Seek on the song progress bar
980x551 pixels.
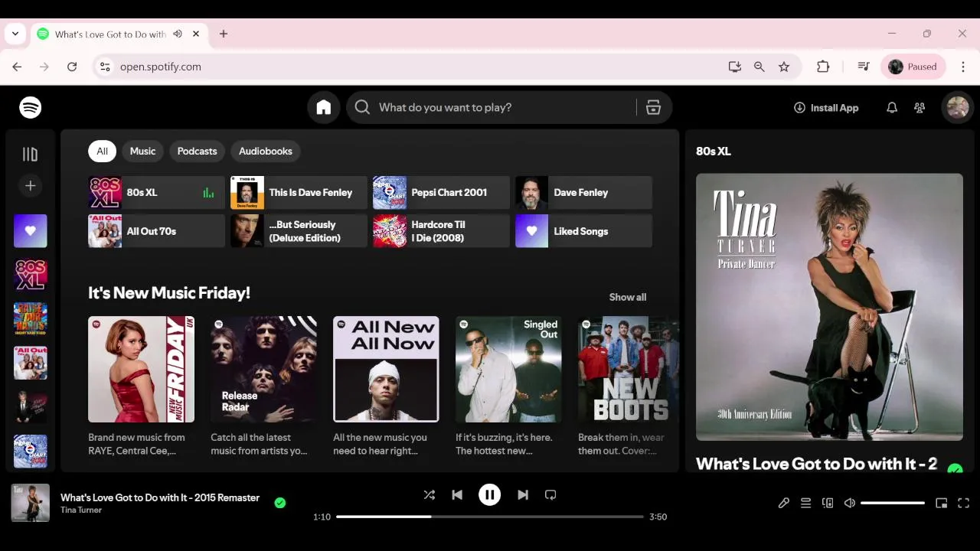tap(490, 517)
